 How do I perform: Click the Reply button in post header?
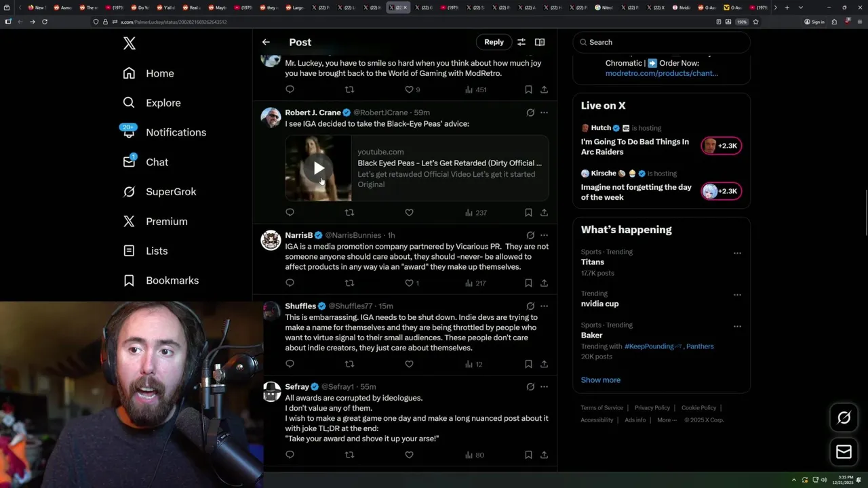point(494,42)
